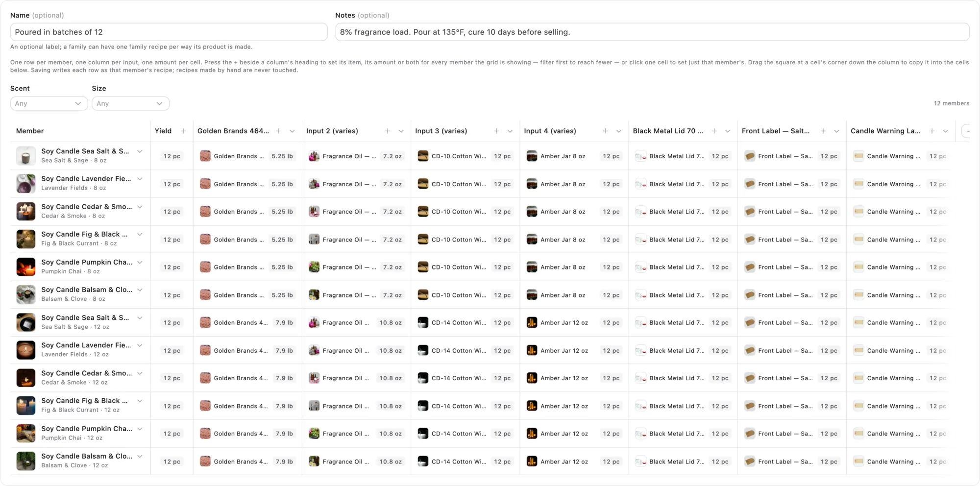Click the plus icon beside Candle Warning La... heading
Screen dimensions: 980x486
pos(932,131)
